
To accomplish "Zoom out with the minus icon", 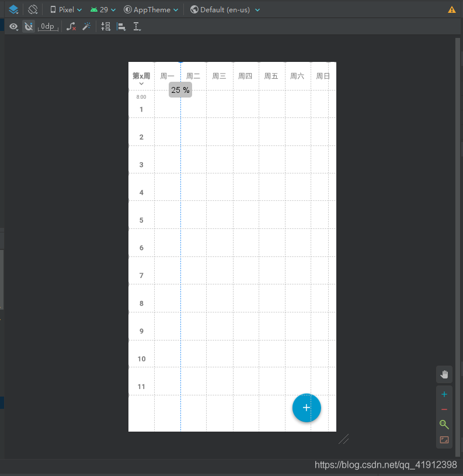I will click(444, 409).
